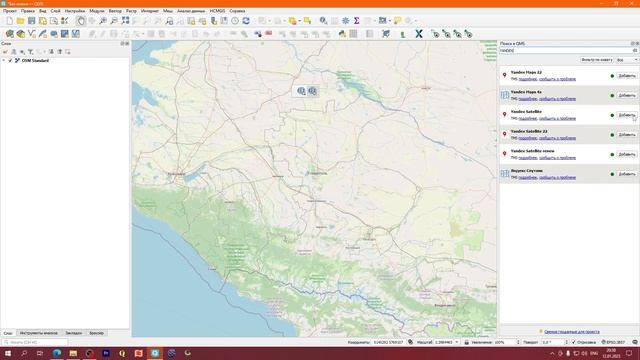Toggle visibility of OSM Standard layer

click(11, 60)
